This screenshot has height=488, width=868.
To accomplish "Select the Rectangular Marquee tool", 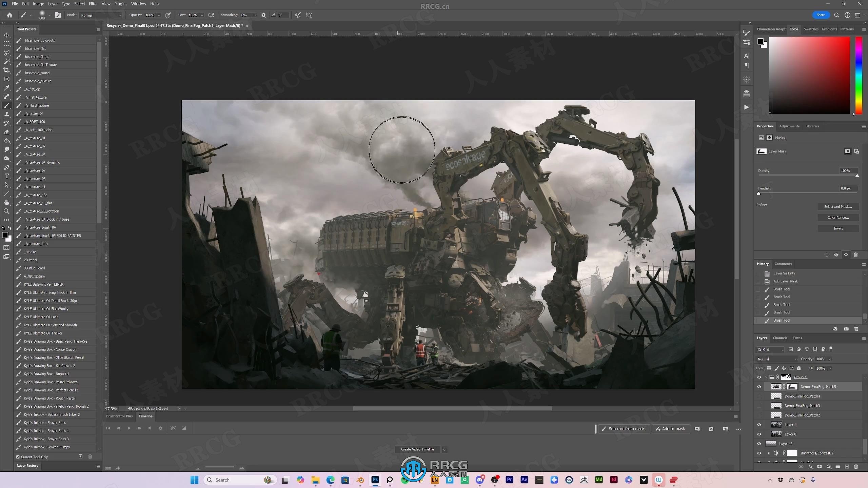I will tap(6, 44).
